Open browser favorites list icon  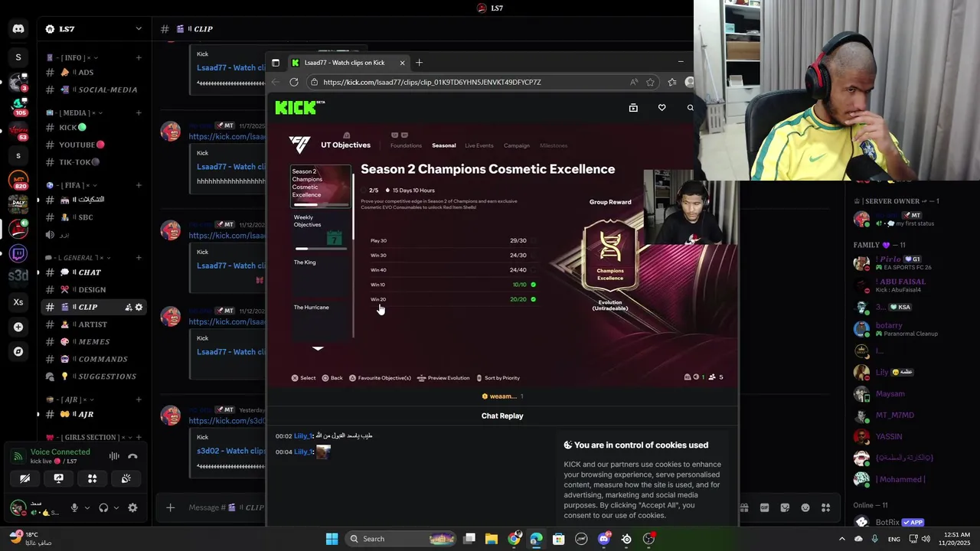(672, 82)
